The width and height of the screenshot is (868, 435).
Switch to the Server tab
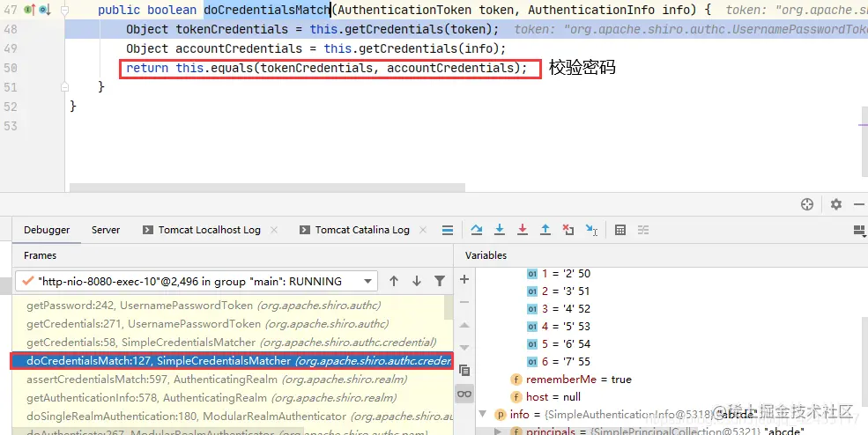point(106,230)
